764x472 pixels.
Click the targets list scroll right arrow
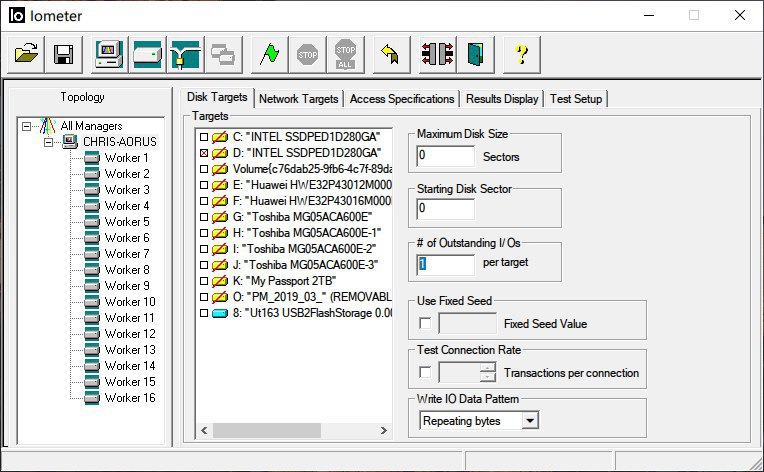(x=383, y=430)
